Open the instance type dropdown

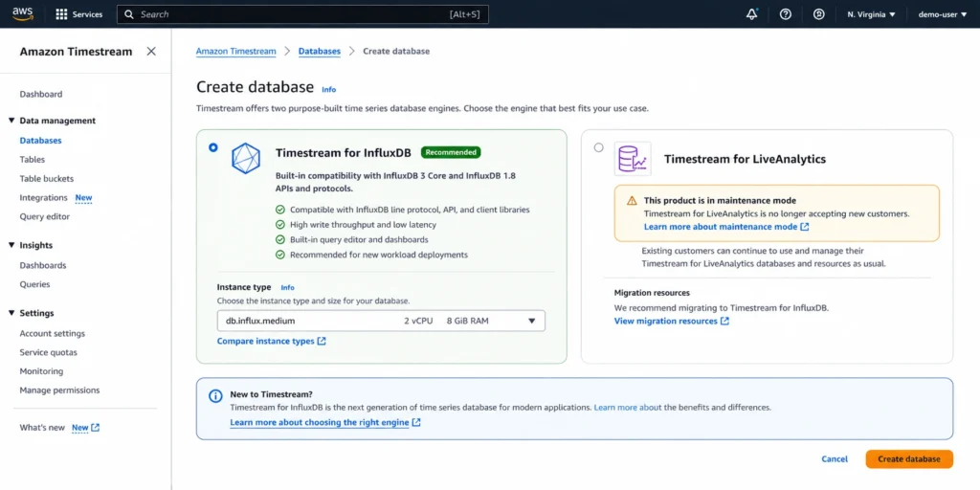click(x=381, y=321)
